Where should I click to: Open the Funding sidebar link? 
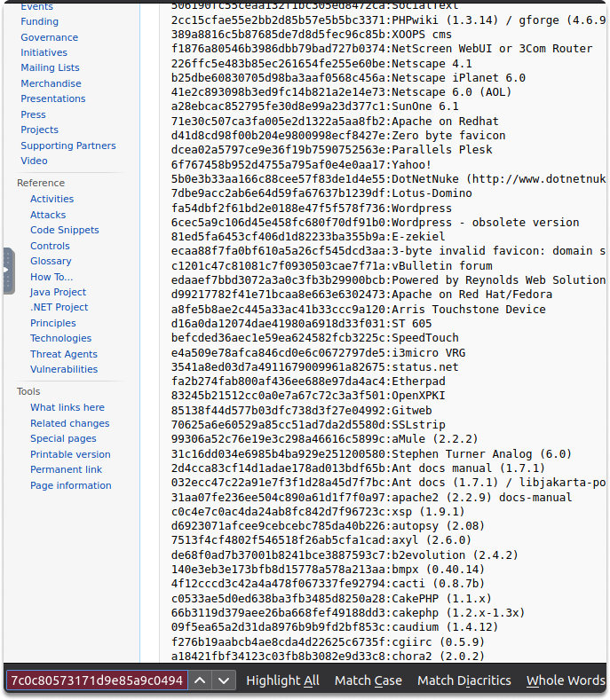tap(39, 21)
